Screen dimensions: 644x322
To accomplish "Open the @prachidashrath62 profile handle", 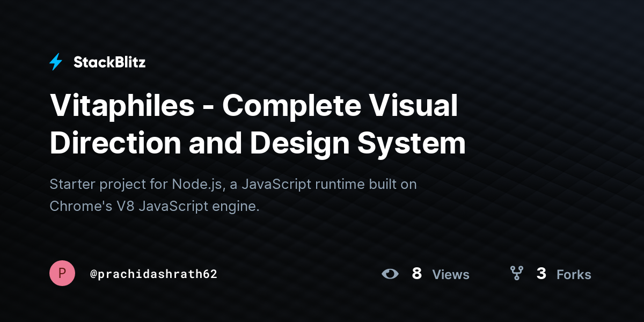I will [x=153, y=274].
